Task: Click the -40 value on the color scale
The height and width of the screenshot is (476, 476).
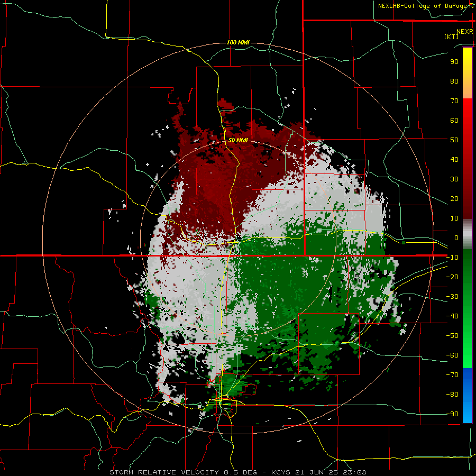Action: 452,316
